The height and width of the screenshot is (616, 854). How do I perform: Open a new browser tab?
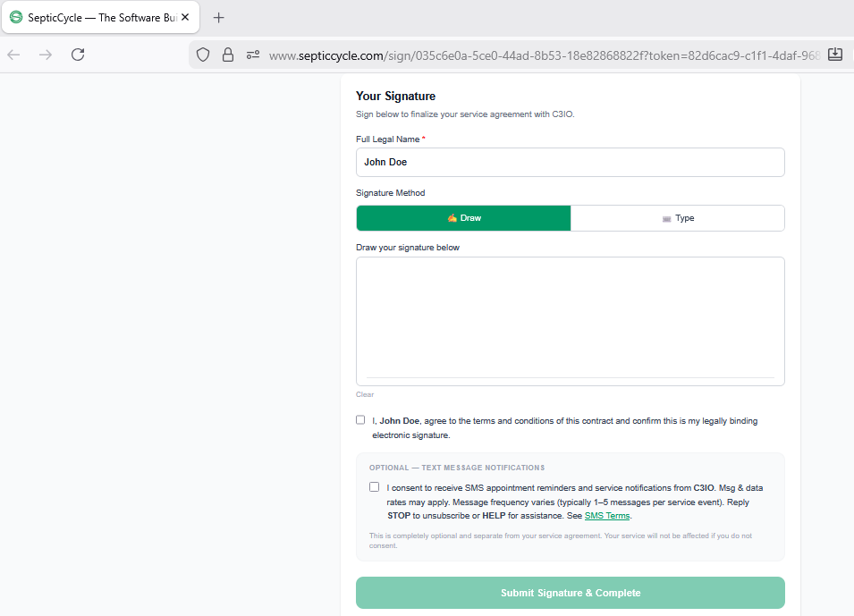coord(219,18)
